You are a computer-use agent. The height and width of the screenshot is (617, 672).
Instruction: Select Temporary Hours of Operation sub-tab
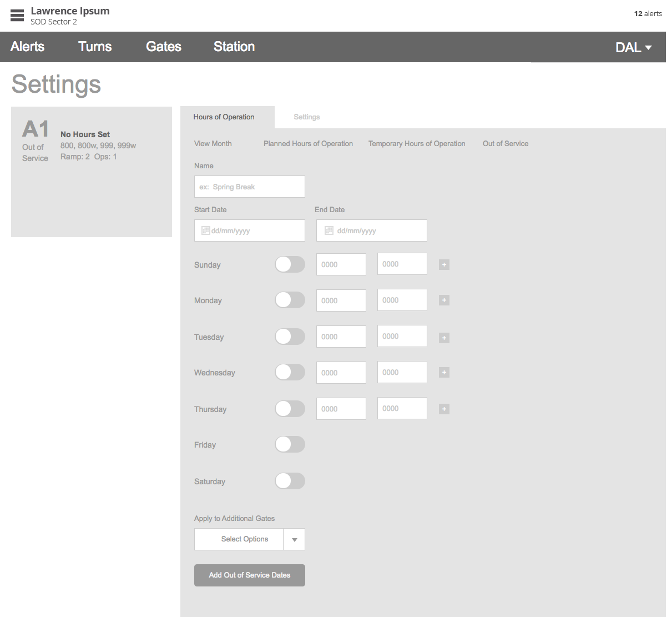(x=417, y=143)
